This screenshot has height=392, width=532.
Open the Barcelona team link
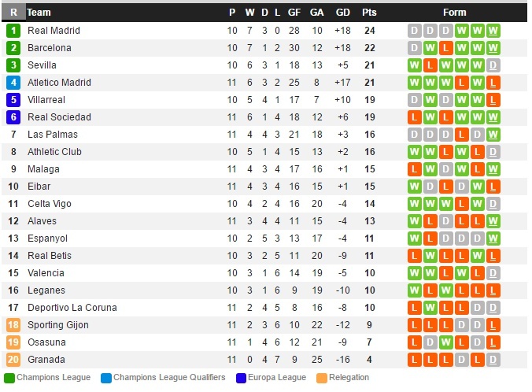pos(49,48)
